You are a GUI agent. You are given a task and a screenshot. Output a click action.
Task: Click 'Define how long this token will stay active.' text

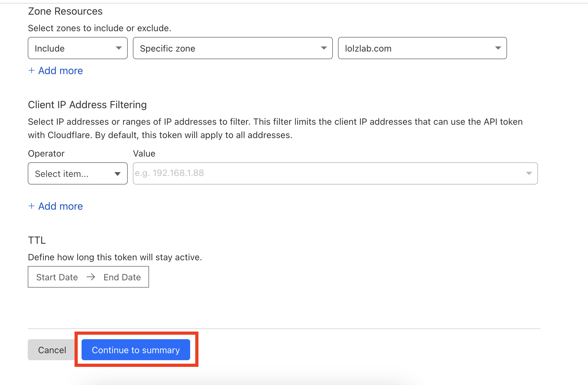point(115,257)
